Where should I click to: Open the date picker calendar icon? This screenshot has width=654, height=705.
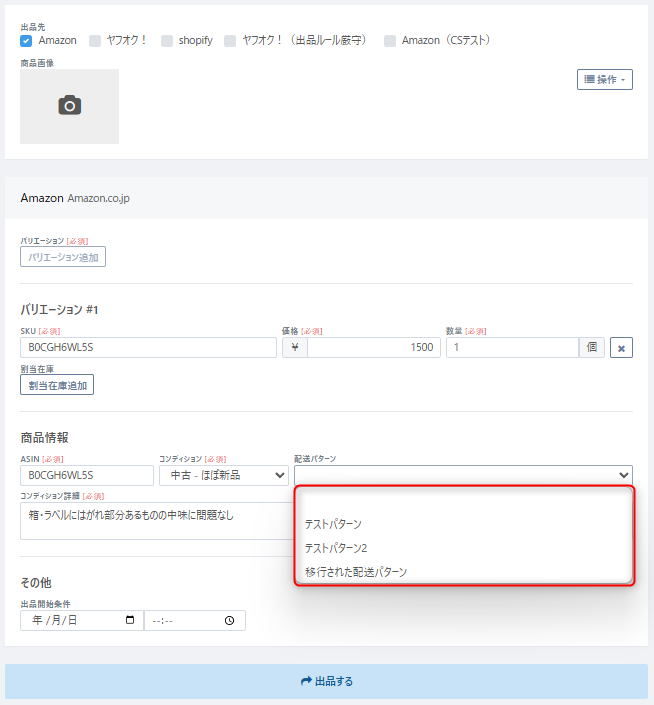click(x=130, y=620)
